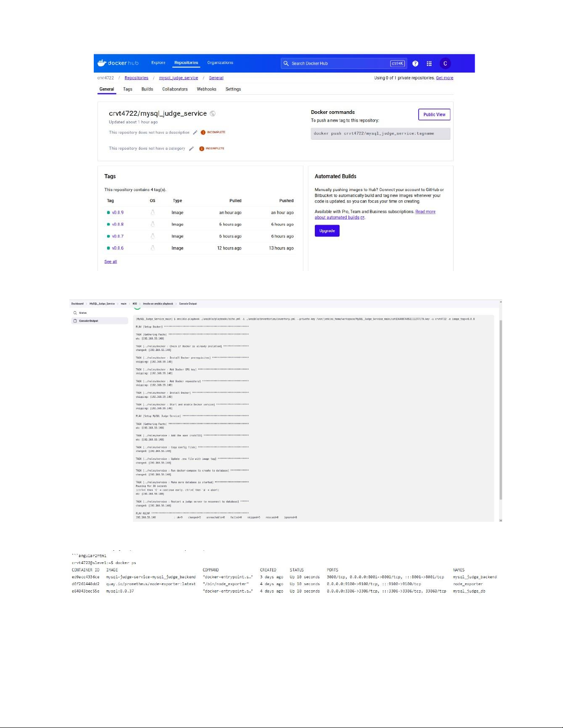Click 'node_exporter' in the NAMES column
This screenshot has width=563, height=728.
[468, 584]
